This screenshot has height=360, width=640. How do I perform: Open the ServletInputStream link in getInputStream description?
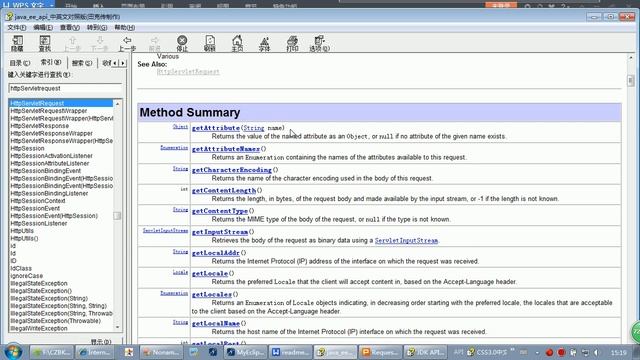click(407, 240)
